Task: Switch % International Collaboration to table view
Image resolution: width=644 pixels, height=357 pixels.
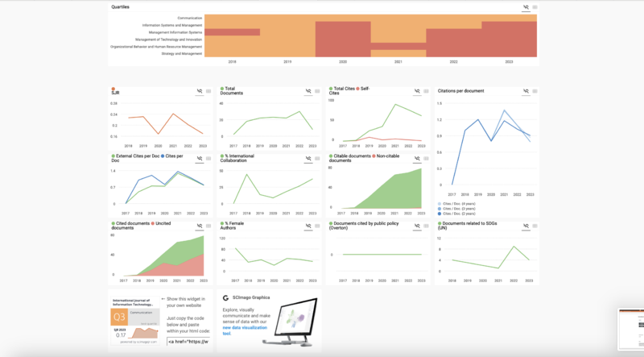Action: coord(317,157)
